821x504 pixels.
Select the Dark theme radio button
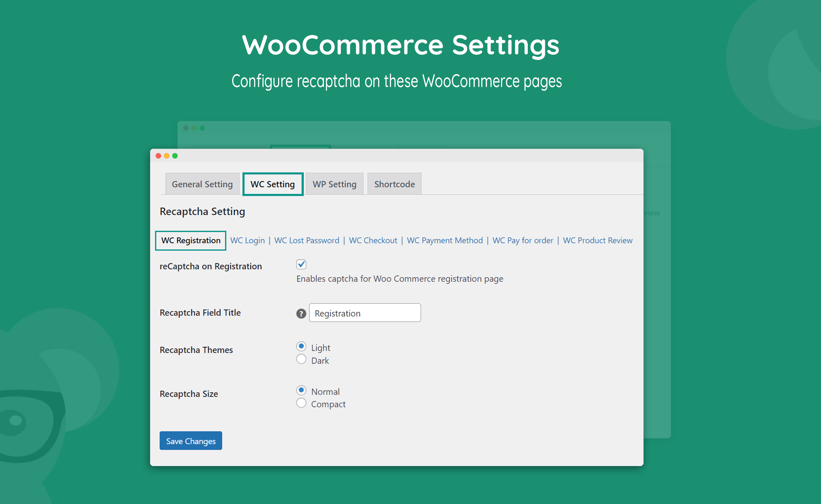301,359
